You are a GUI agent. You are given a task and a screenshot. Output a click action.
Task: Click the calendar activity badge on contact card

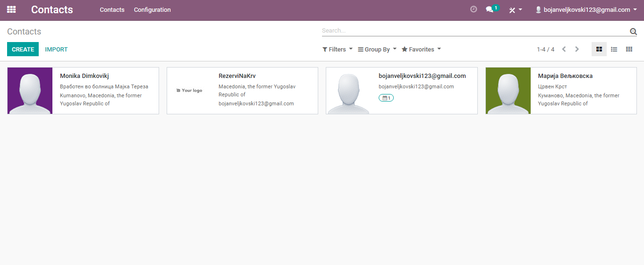click(386, 98)
